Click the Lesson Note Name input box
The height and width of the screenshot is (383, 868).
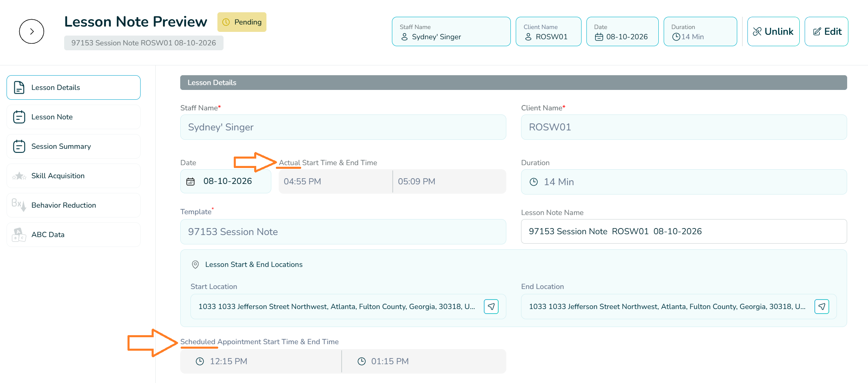tap(684, 231)
